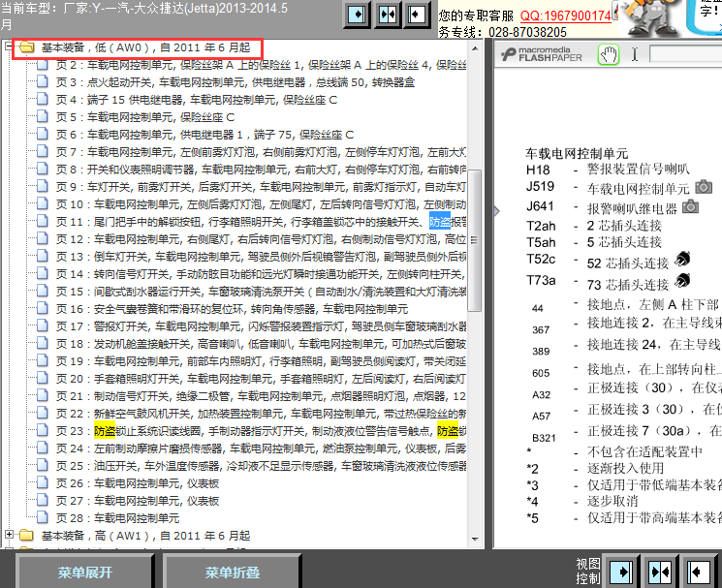Expand the 基本装备 高 (AW1) tree node
The width and height of the screenshot is (722, 588).
(x=9, y=534)
